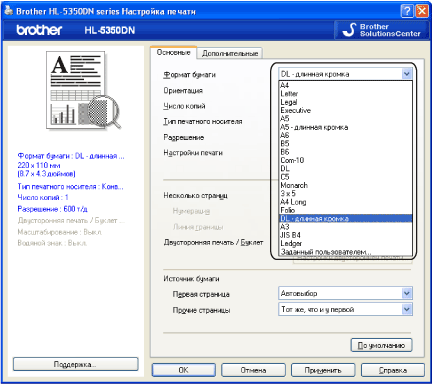
Task: Switch to the Основные tab
Action: pos(173,53)
